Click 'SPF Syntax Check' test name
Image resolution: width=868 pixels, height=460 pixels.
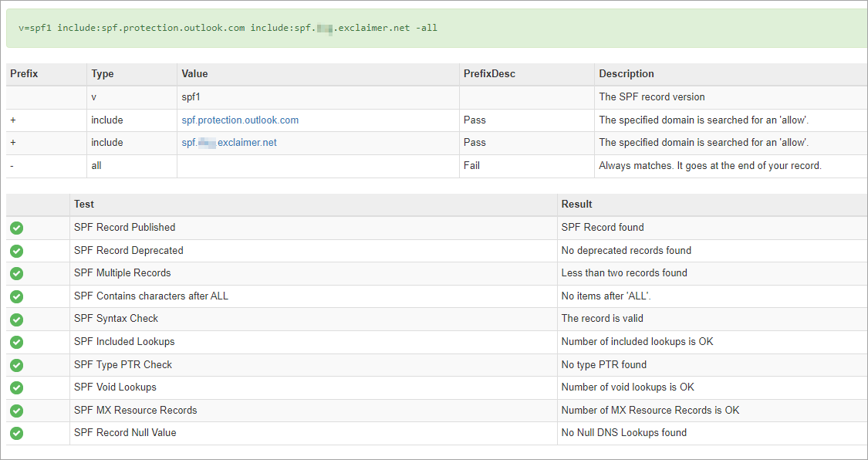pos(117,319)
